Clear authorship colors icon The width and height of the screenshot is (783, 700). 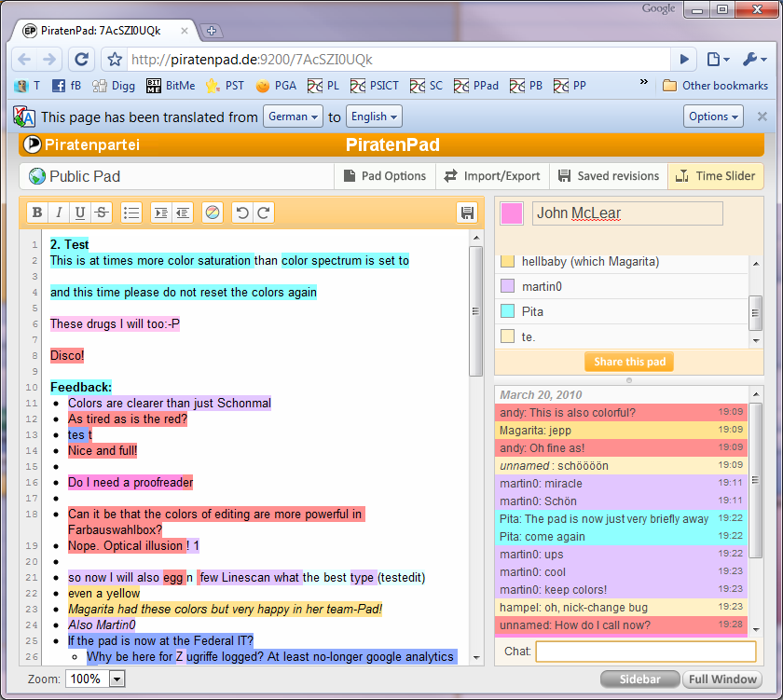pyautogui.click(x=213, y=213)
